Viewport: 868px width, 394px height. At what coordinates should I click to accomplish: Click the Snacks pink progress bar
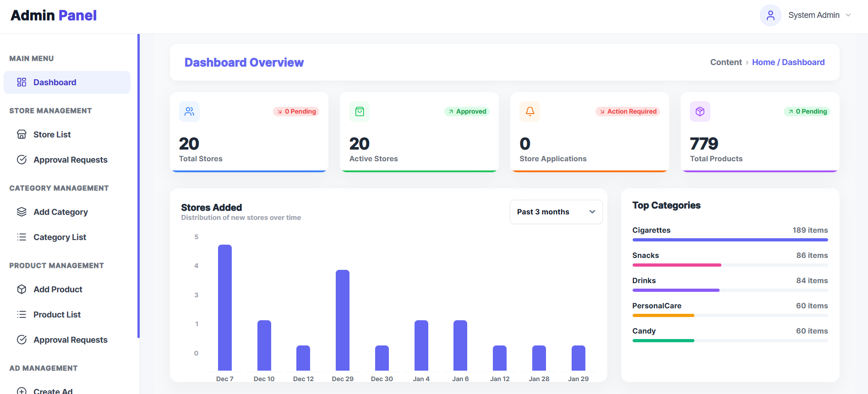(677, 265)
